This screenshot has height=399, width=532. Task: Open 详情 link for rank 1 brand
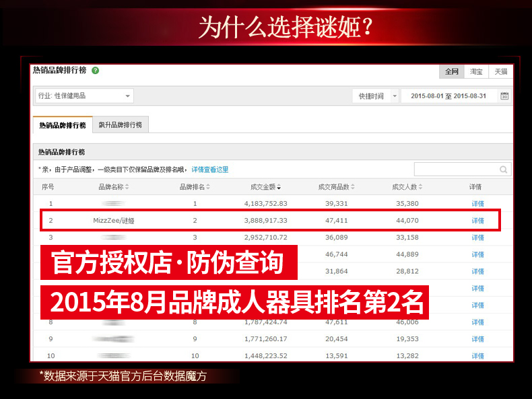coord(477,203)
